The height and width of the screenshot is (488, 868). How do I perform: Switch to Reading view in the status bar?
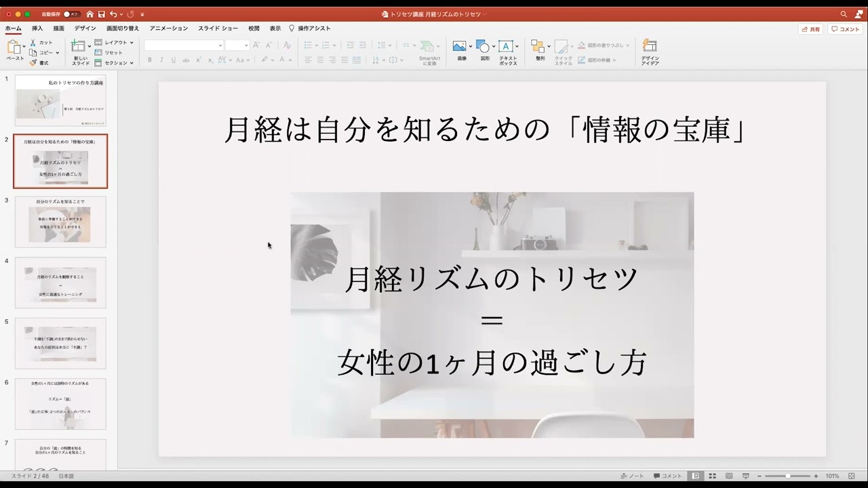pyautogui.click(x=729, y=476)
